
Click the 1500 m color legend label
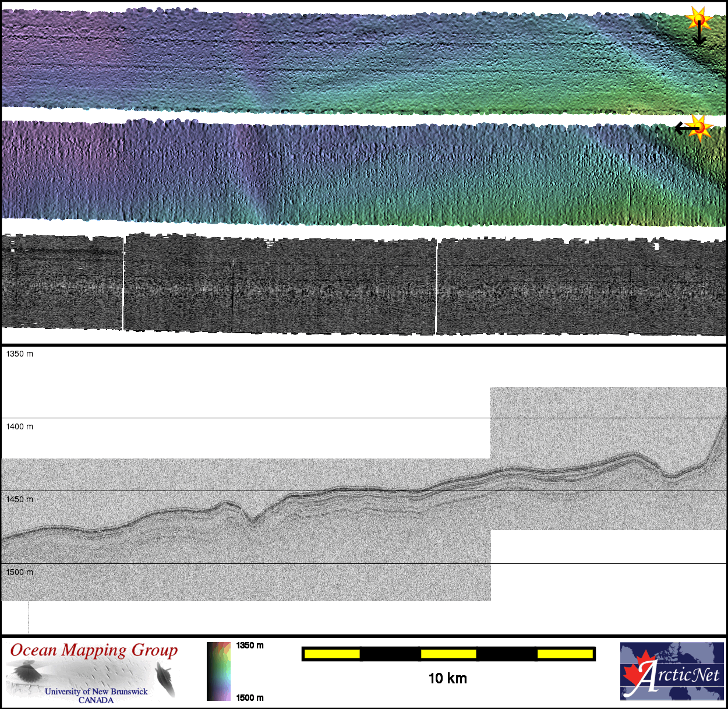[x=250, y=698]
